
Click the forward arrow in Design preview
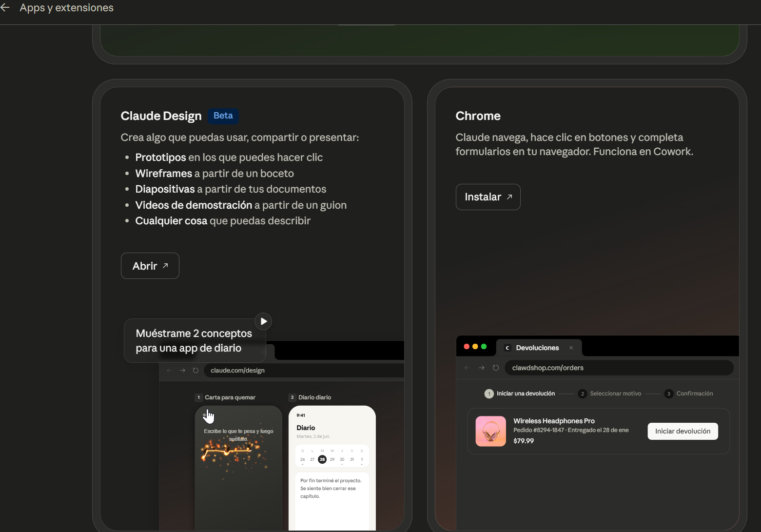183,371
